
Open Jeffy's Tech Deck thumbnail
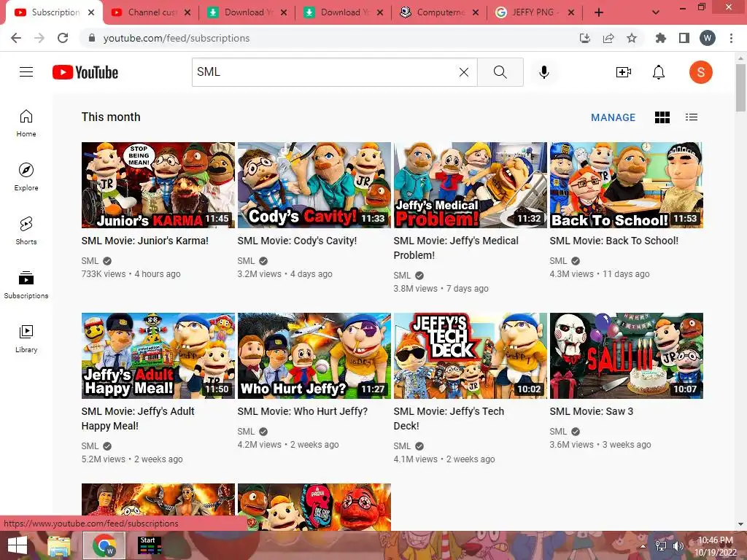(x=471, y=356)
